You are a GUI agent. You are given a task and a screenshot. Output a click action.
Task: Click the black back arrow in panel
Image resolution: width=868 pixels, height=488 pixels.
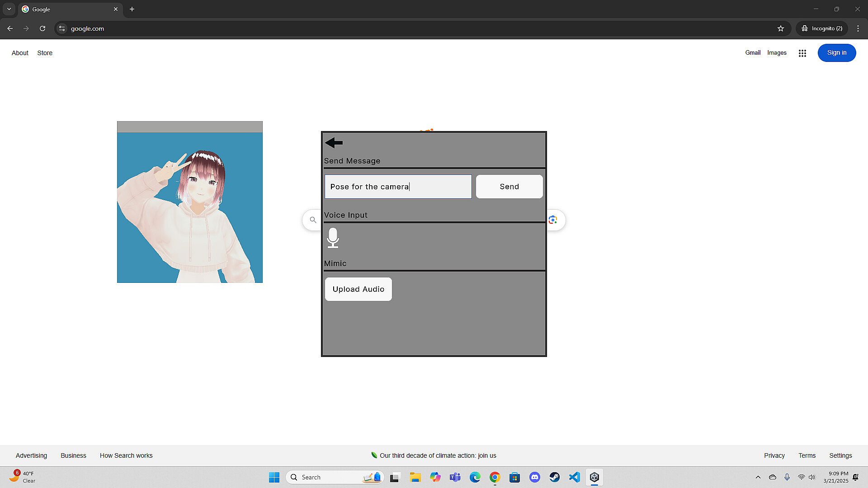point(334,143)
